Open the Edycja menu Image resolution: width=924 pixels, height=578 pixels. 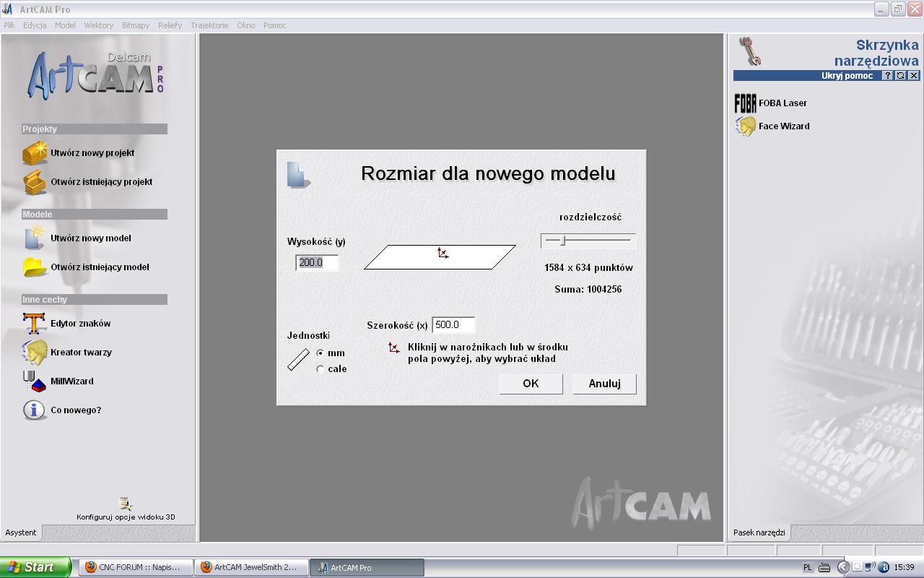[35, 25]
